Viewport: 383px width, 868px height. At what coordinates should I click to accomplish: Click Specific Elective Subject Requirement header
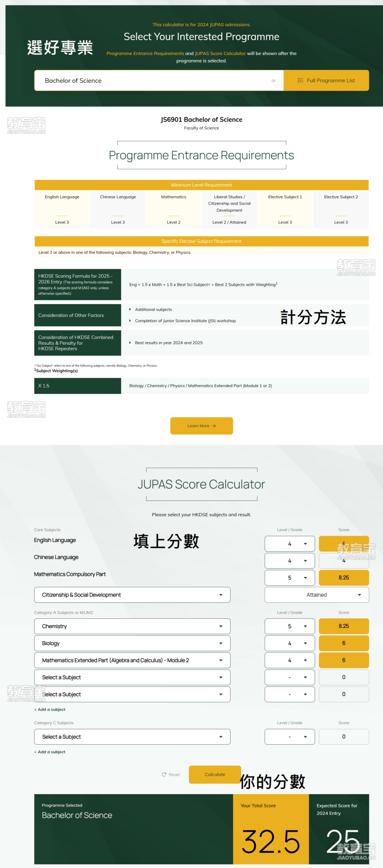[201, 241]
